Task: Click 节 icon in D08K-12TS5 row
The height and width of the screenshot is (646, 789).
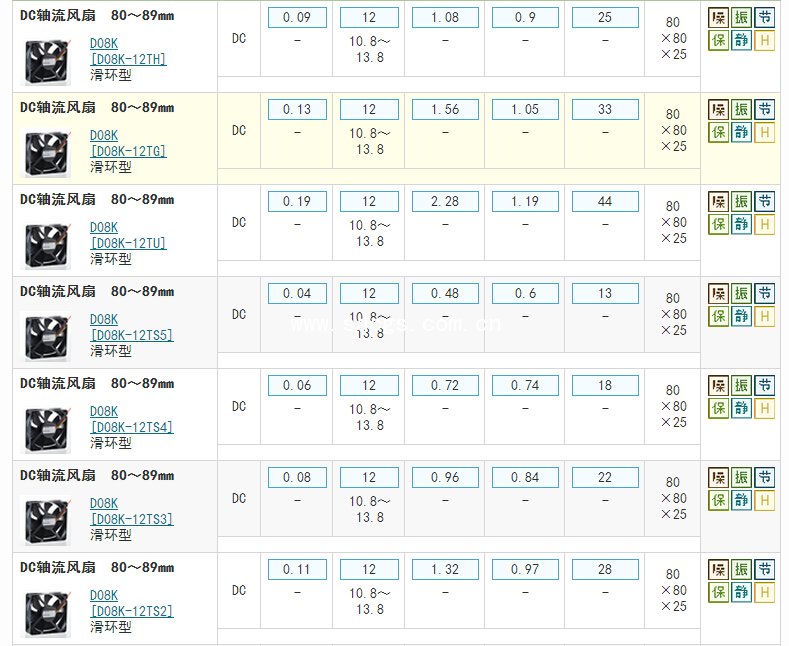Action: (x=764, y=294)
